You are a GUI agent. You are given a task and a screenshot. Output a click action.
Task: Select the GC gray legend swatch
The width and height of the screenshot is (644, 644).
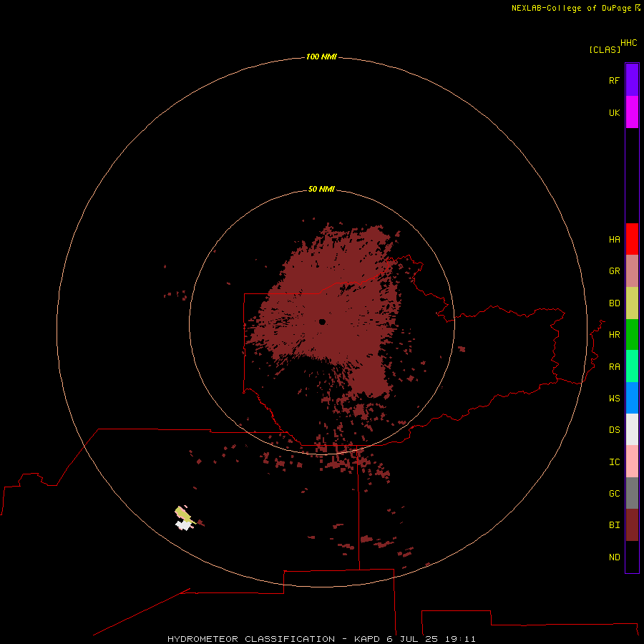(x=632, y=493)
